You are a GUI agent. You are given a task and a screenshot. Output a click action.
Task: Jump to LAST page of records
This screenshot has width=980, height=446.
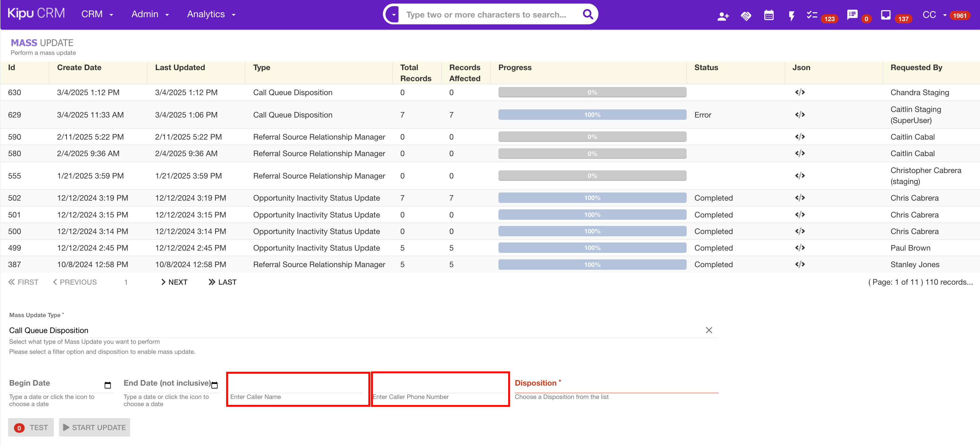click(x=222, y=282)
